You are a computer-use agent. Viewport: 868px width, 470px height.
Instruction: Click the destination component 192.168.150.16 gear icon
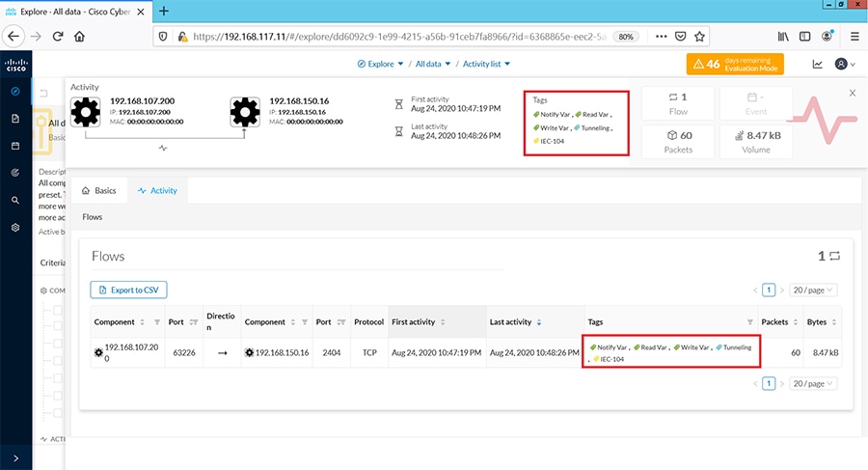point(245,112)
